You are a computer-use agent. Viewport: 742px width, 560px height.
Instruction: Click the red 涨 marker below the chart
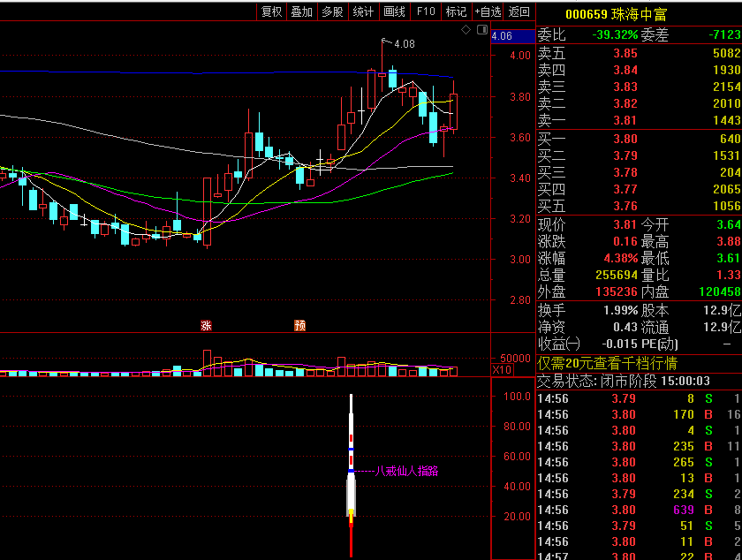(x=206, y=325)
